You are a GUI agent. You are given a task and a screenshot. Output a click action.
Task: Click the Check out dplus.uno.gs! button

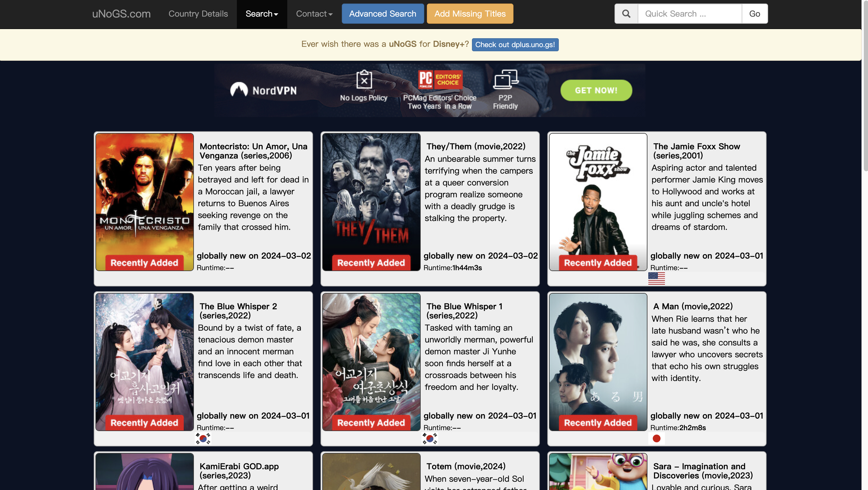[x=515, y=44]
